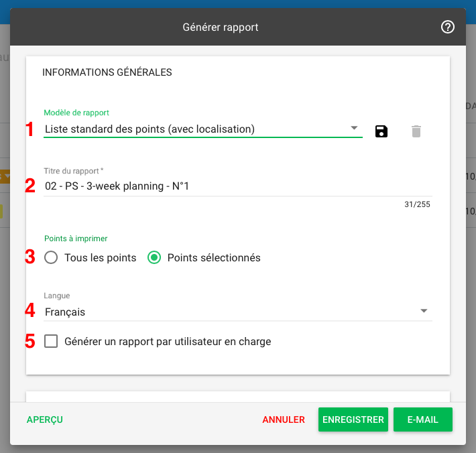Click the 'Titre du rapport' text field
The image size is (476, 453).
[238, 186]
